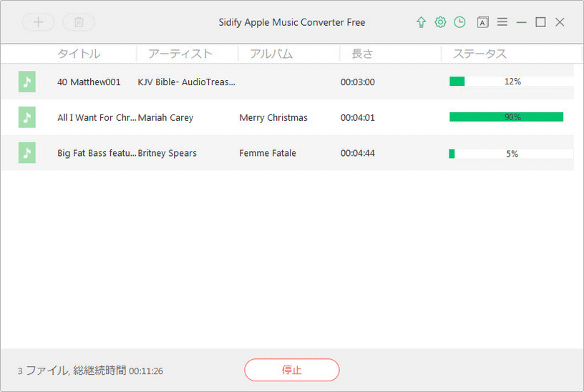The image size is (584, 392).
Task: Click the アーティスト column header
Action: pos(180,54)
